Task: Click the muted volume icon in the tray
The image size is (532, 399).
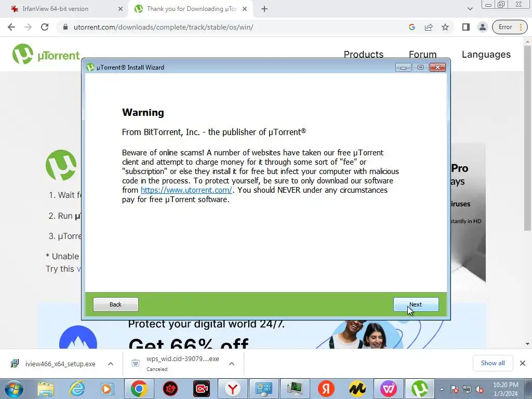Action: 480,389
